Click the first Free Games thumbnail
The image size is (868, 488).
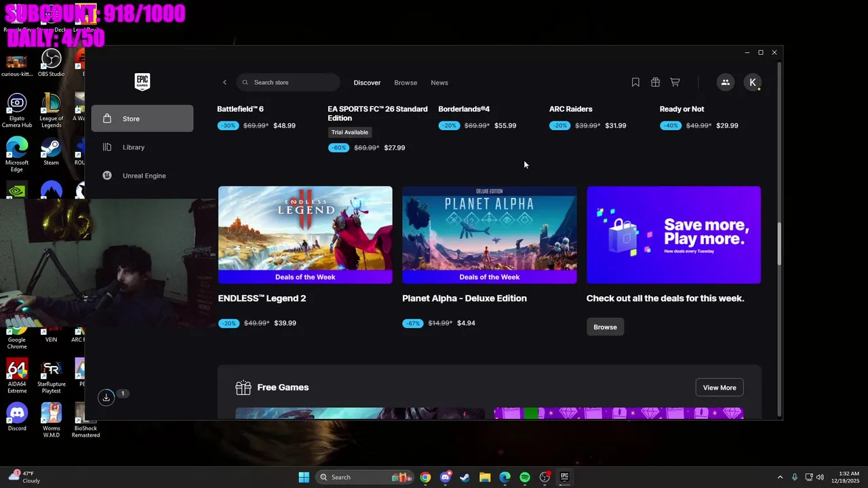[360, 413]
